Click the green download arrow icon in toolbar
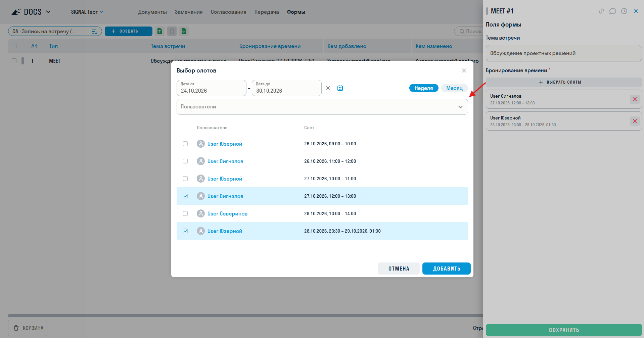This screenshot has height=338, width=644. click(x=184, y=31)
